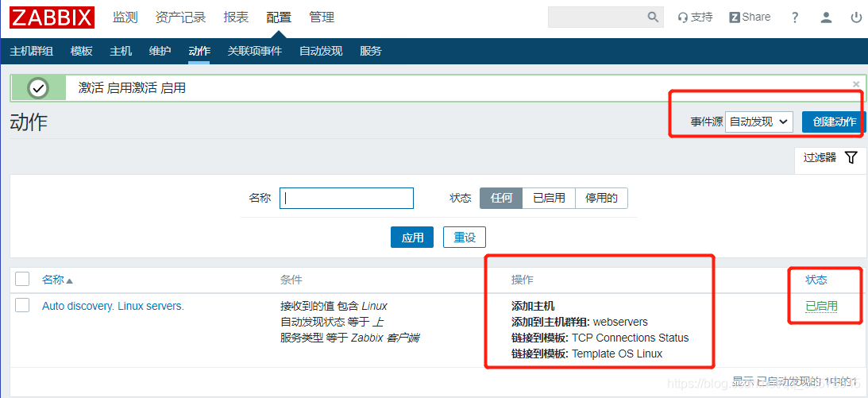
Task: Click the green 已启用 status link in row
Action: (x=821, y=306)
